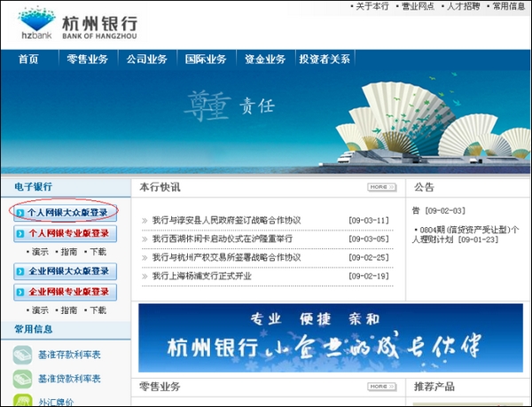Open 演示 link under 个人网银专业版
The height and width of the screenshot is (407, 532).
[x=40, y=252]
